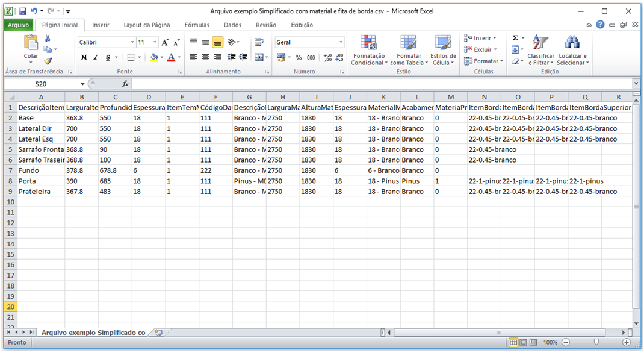
Task: Click the Cut scissors icon
Action: 48,38
